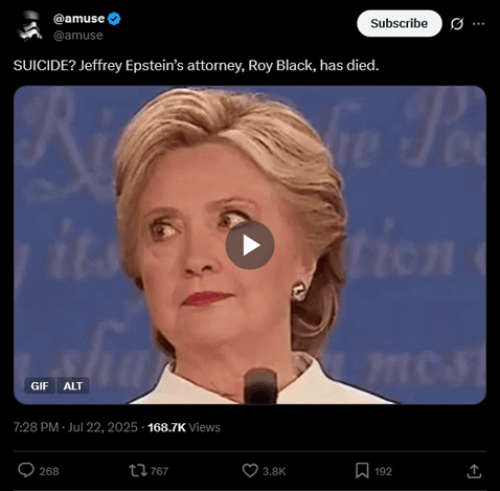Repost using the retweet arrows icon
Image resolution: width=500 pixels, height=491 pixels.
[x=138, y=471]
